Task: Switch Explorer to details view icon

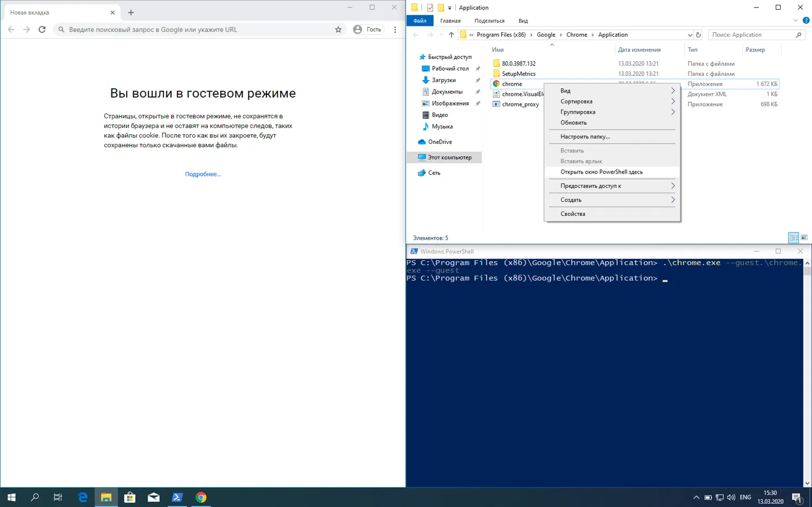Action: (x=794, y=238)
